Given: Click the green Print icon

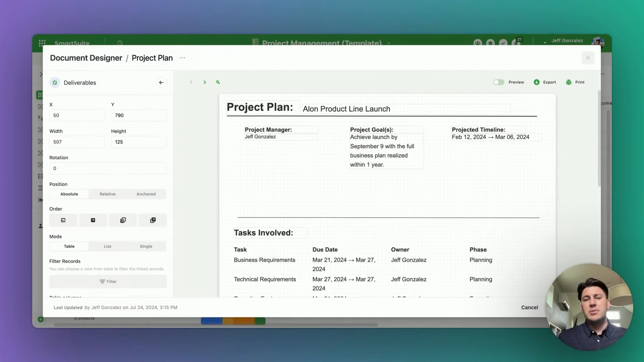Looking at the screenshot, I should pos(569,82).
